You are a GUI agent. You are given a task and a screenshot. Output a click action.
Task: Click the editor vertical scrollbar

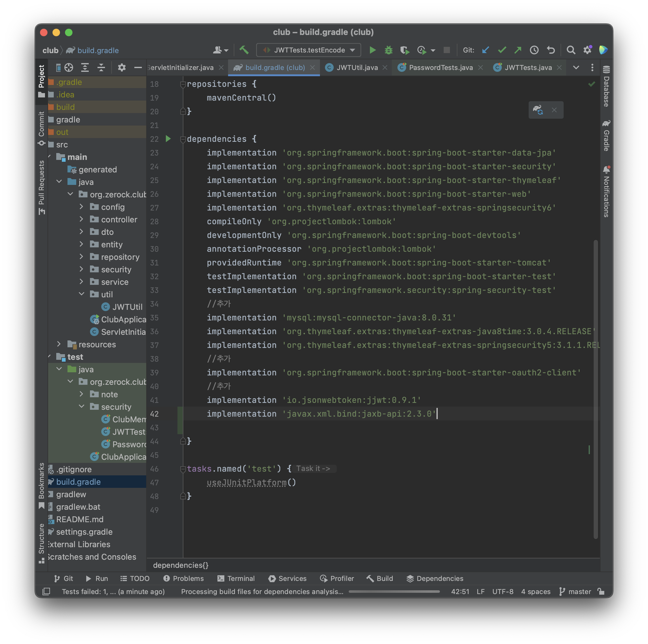pyautogui.click(x=596, y=389)
